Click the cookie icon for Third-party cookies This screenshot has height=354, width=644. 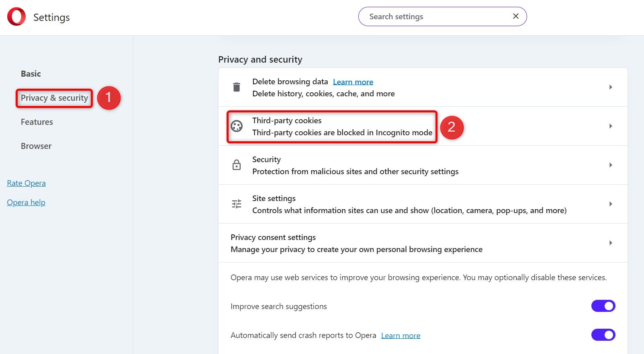237,126
